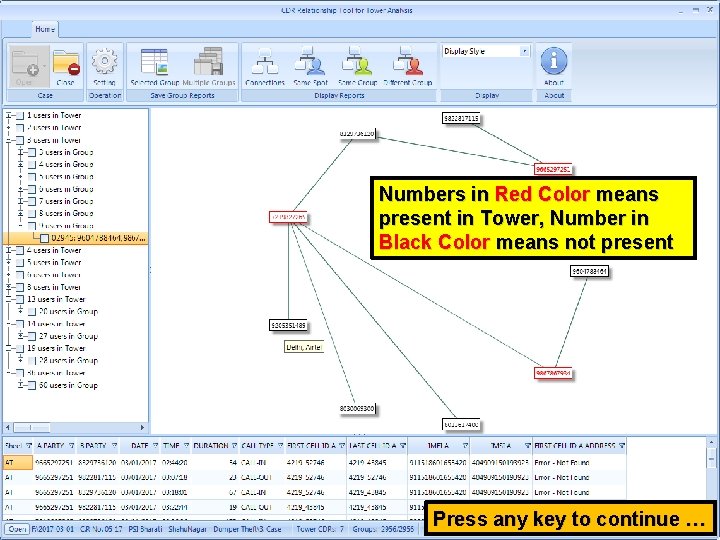The height and width of the screenshot is (540, 720).
Task: Show the Same Spot report
Action: (310, 66)
